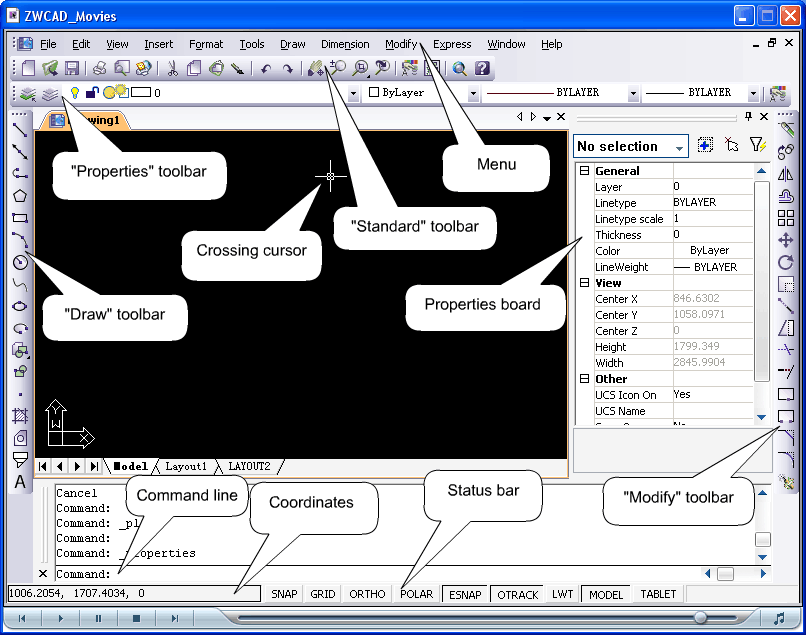The image size is (806, 635).
Task: Click the GRID button in status bar
Action: click(323, 594)
